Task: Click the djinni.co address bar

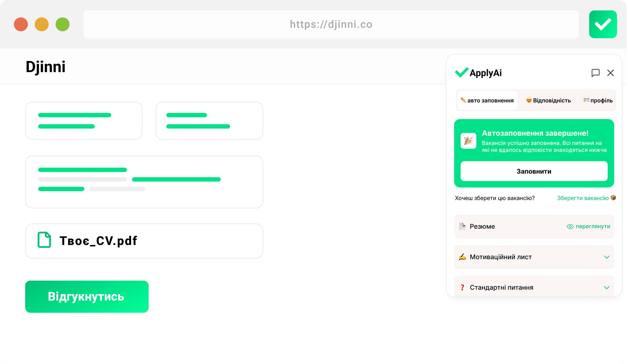Action: (x=331, y=24)
